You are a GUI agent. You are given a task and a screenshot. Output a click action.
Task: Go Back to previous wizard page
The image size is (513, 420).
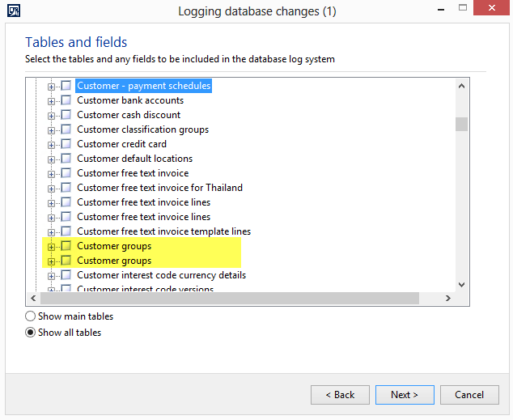pyautogui.click(x=340, y=395)
